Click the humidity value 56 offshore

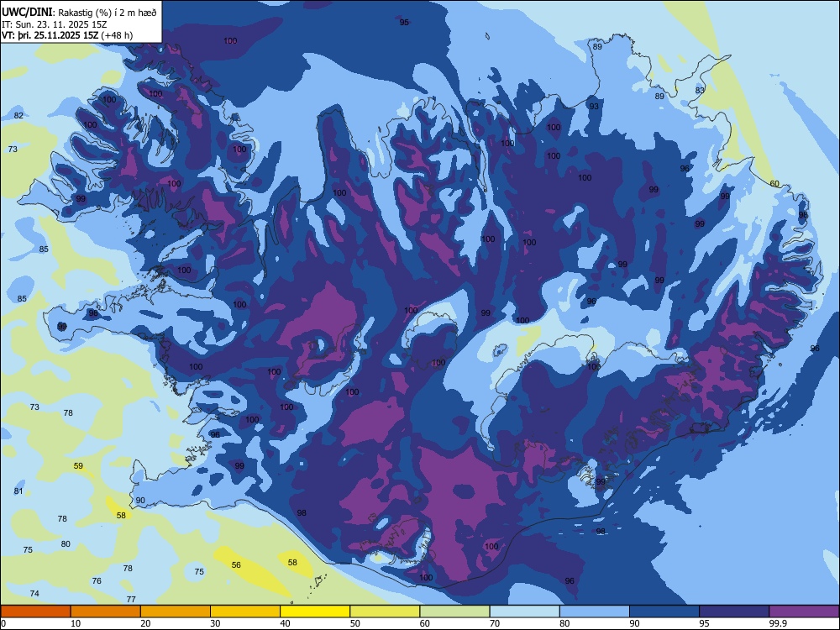click(236, 564)
